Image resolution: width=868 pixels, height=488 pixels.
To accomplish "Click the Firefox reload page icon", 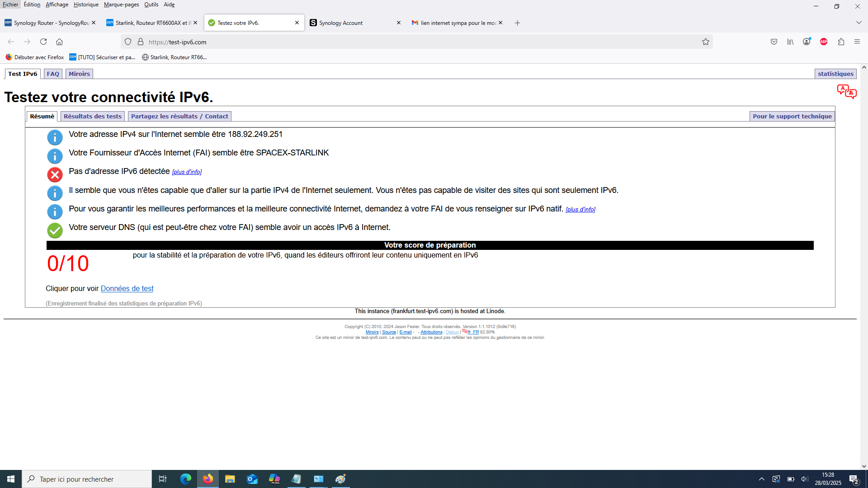I will pyautogui.click(x=43, y=42).
